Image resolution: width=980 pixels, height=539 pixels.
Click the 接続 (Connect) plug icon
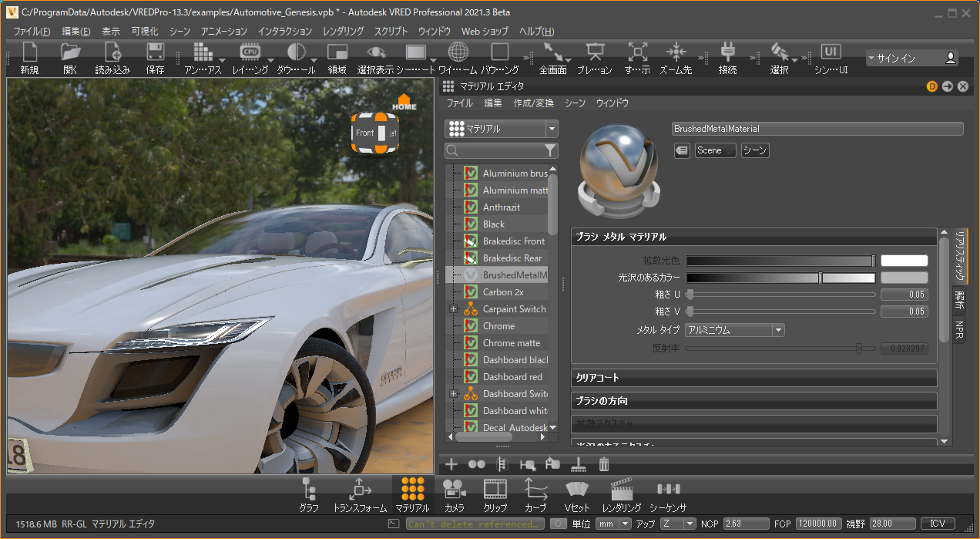(x=727, y=52)
